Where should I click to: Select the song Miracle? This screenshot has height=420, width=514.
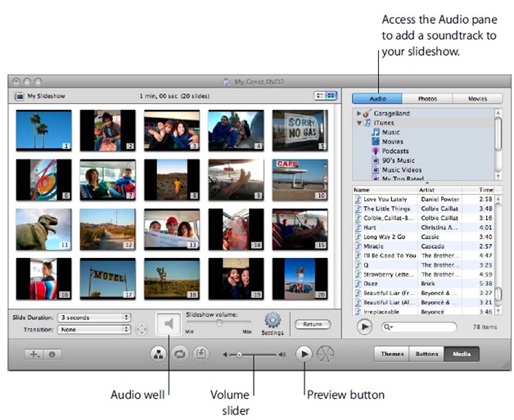[x=424, y=246]
